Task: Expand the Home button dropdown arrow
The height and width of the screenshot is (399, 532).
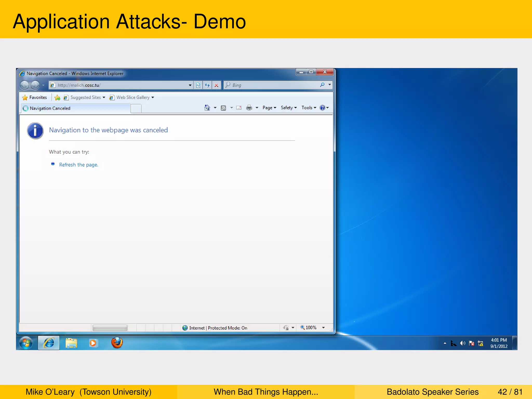Action: tap(215, 108)
